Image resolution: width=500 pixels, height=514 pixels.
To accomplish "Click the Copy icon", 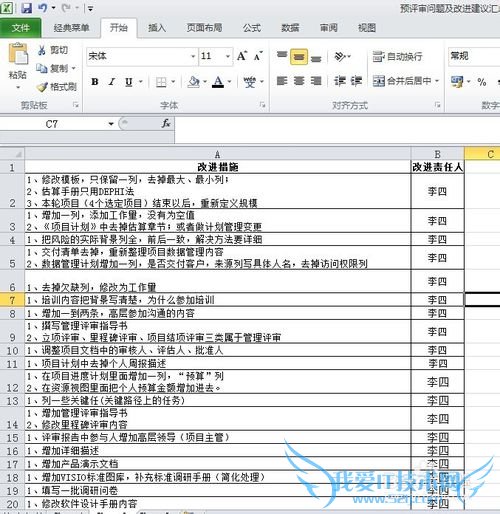I will coord(42,69).
